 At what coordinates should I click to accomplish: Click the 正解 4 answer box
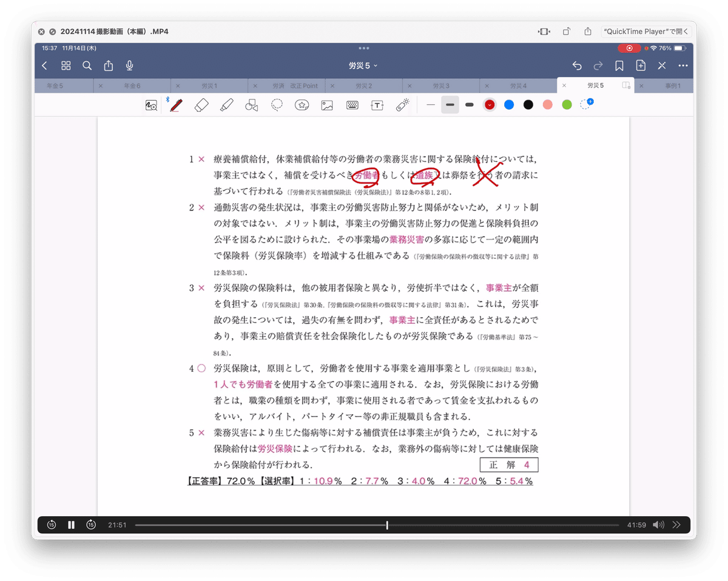[509, 465]
